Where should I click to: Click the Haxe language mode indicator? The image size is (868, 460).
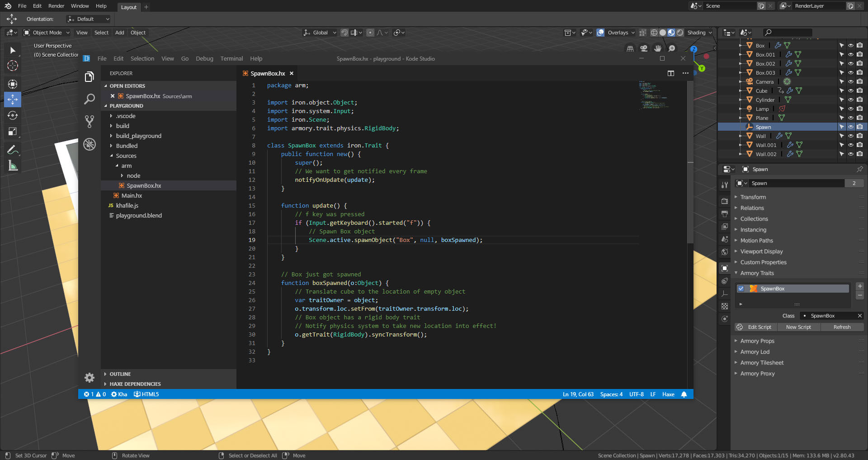(668, 394)
